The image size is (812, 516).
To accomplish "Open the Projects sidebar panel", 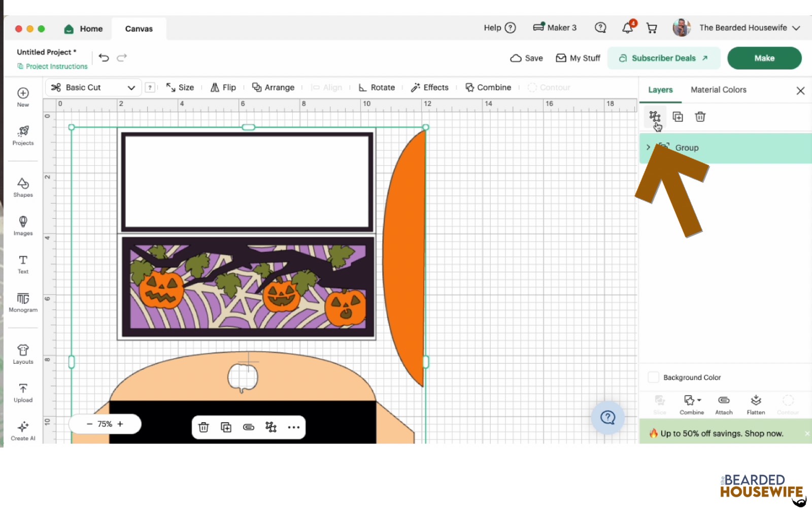I will (23, 135).
